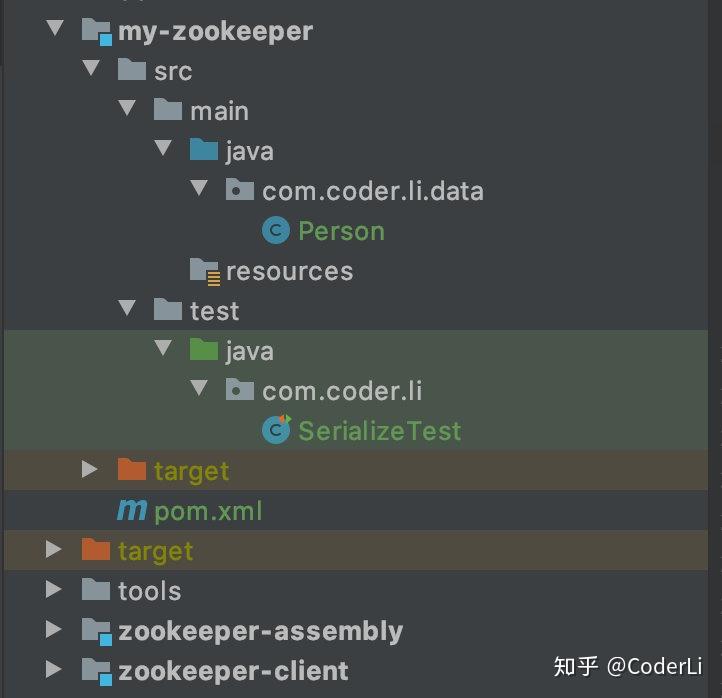The height and width of the screenshot is (698, 722).
Task: Click the SerializeTest class icon
Action: point(276,430)
